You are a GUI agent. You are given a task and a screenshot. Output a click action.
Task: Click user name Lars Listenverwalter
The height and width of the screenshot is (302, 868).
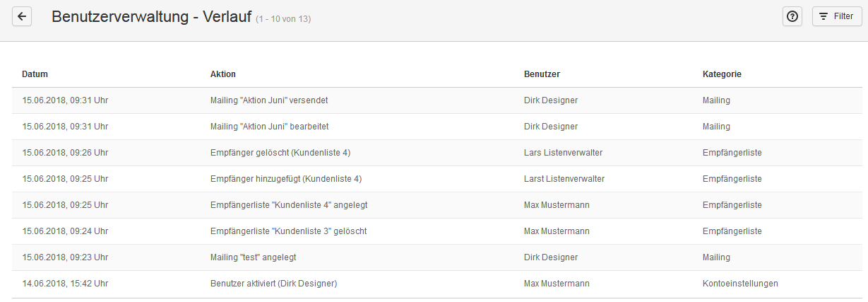[563, 153]
